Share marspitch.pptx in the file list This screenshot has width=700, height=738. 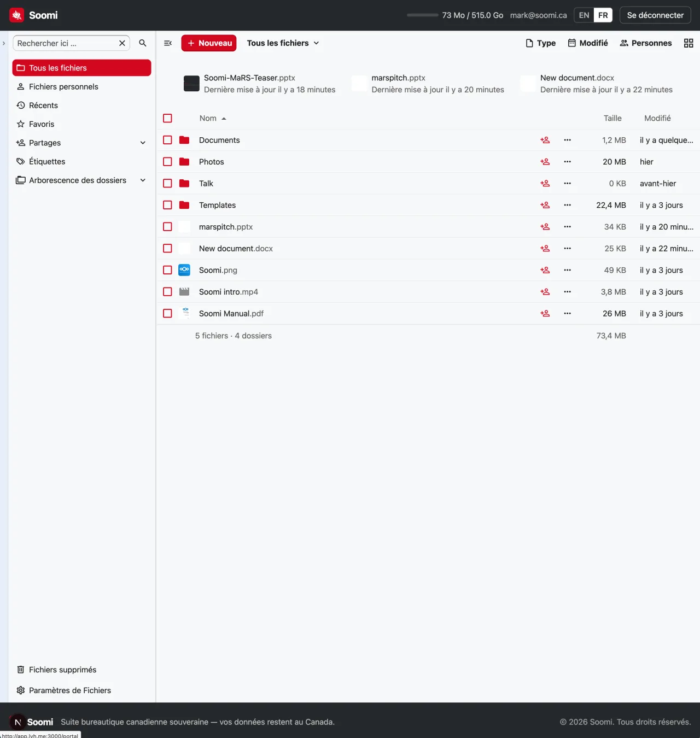(x=545, y=227)
